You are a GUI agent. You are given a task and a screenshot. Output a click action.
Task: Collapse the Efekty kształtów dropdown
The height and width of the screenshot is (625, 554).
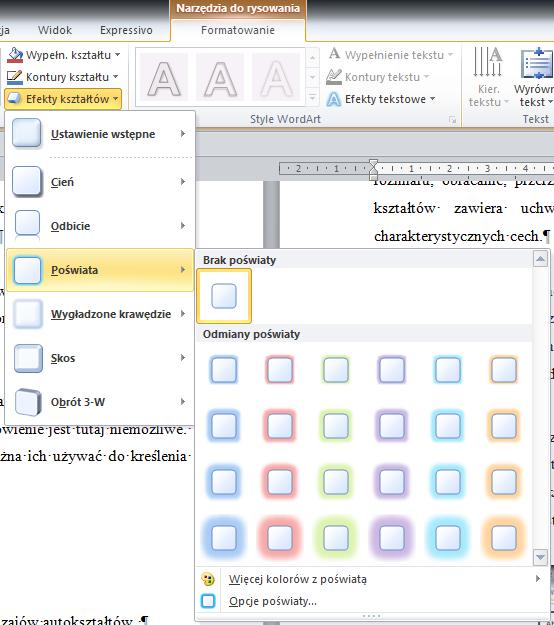63,99
